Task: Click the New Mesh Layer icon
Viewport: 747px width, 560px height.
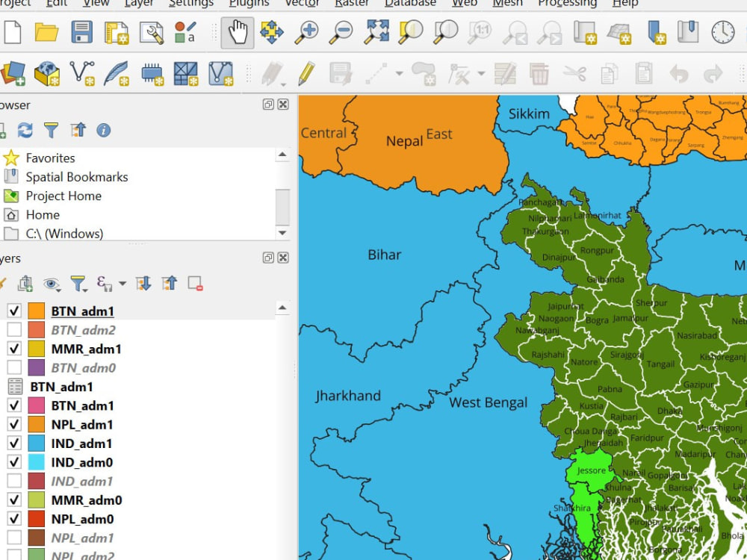Action: point(186,74)
